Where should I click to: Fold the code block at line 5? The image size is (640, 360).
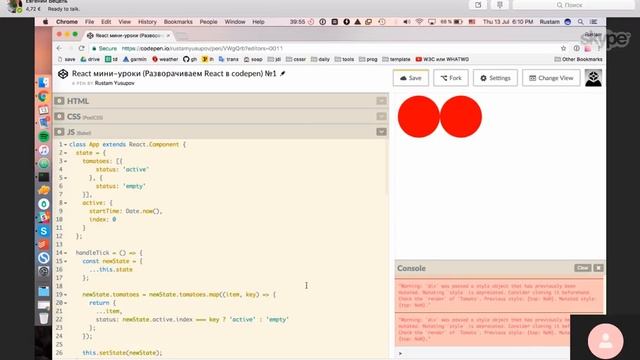[65, 178]
